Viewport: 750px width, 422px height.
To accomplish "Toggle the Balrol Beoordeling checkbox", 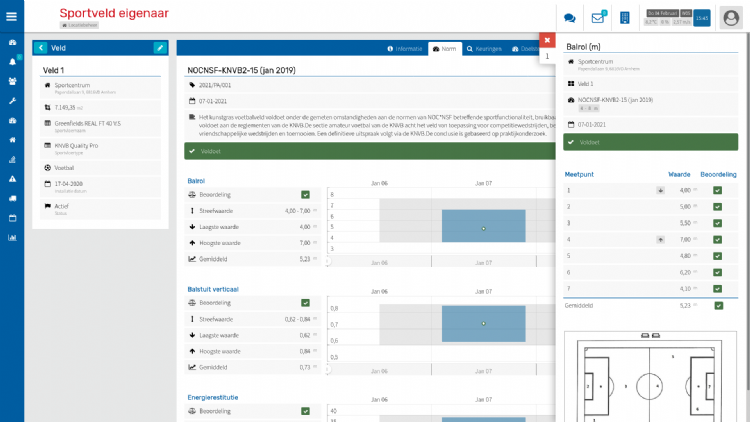I will coord(305,195).
